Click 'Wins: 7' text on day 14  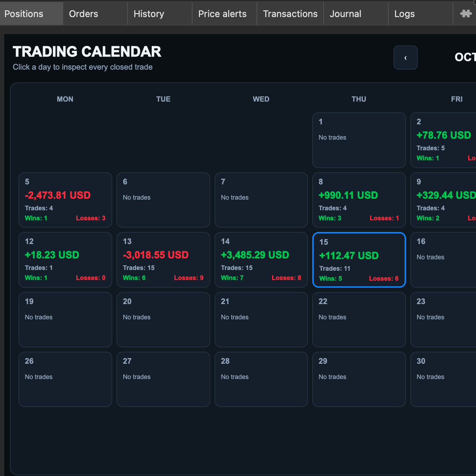[x=232, y=278]
